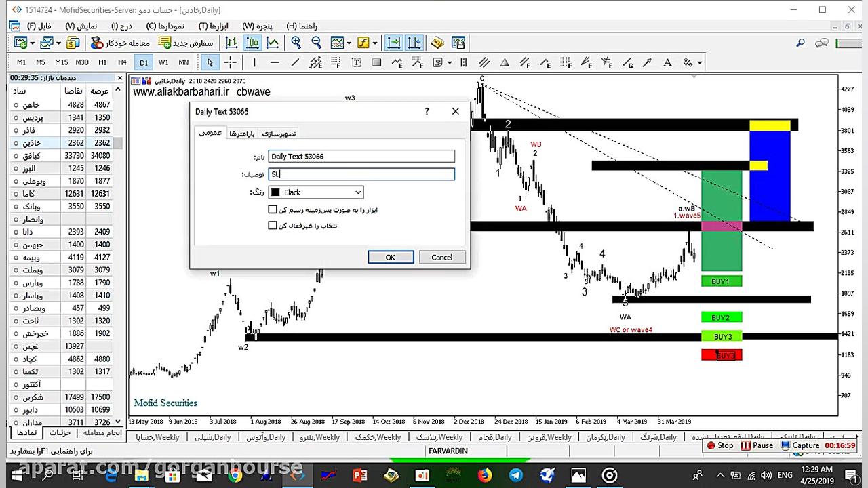Screen dimensions: 868x488
Task: Select the triangle shape tool
Action: 505,62
